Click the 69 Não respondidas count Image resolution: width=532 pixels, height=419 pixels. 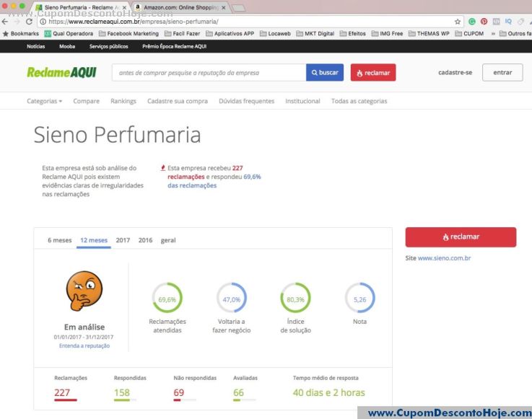179,392
